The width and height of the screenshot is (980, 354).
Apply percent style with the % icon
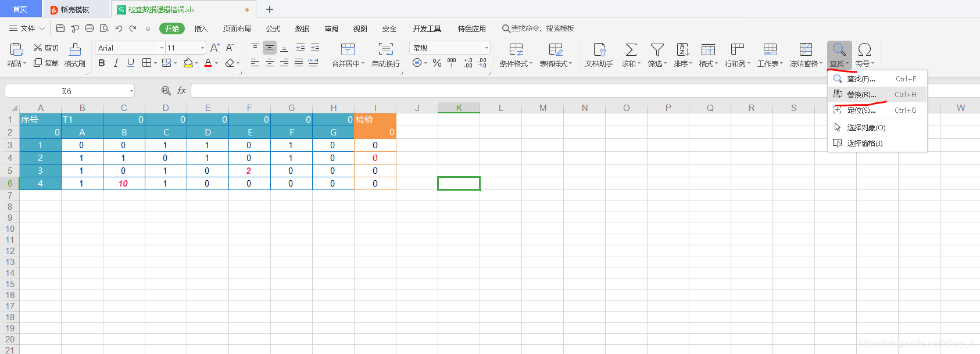[437, 63]
